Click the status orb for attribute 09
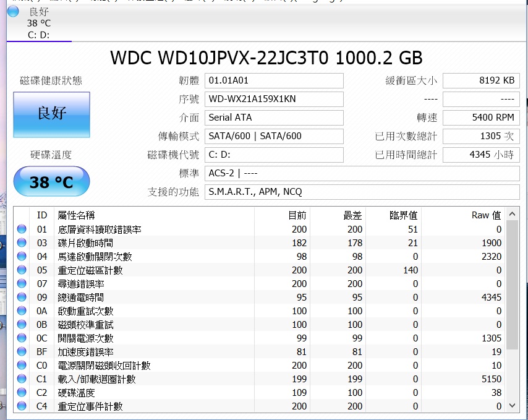528x420 pixels. pyautogui.click(x=22, y=297)
